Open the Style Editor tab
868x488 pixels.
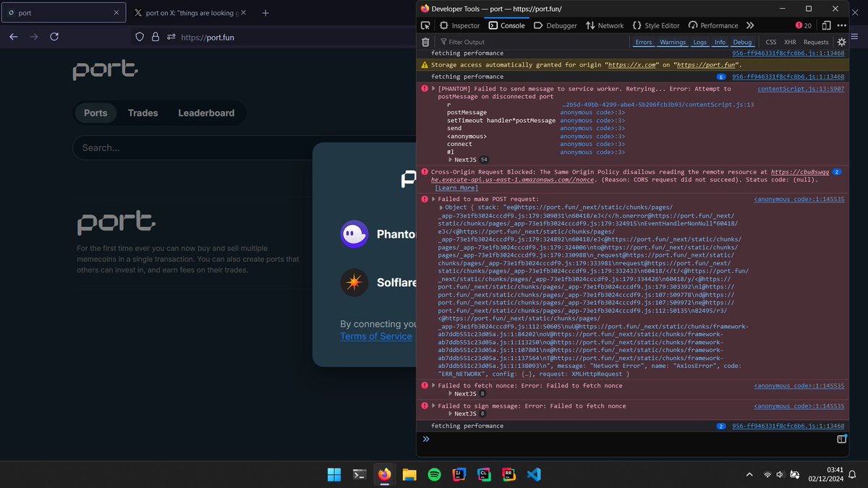pos(656,25)
